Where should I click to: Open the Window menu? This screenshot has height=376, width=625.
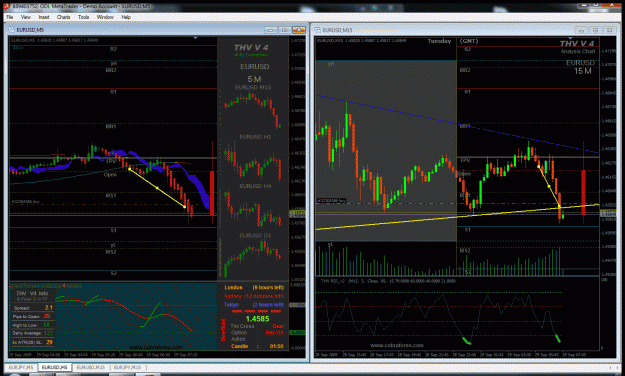coord(105,17)
